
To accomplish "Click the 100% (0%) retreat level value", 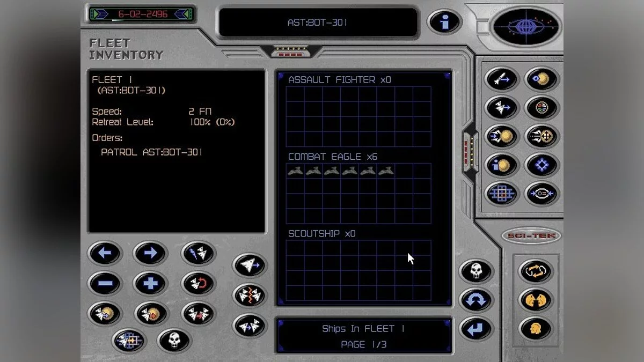I will (x=212, y=122).
